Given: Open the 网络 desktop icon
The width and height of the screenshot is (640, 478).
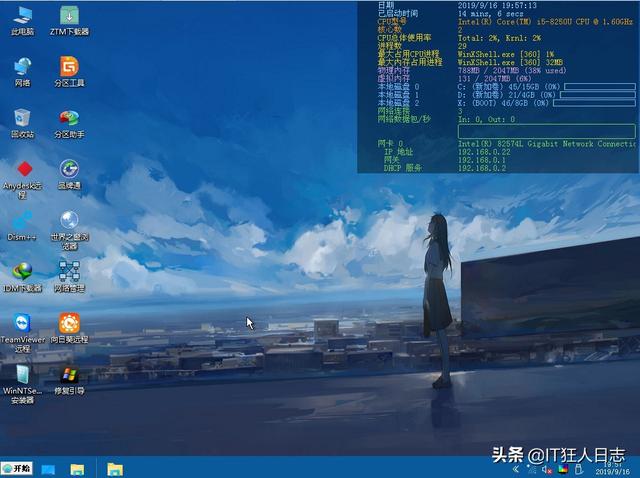Looking at the screenshot, I should tap(22, 72).
